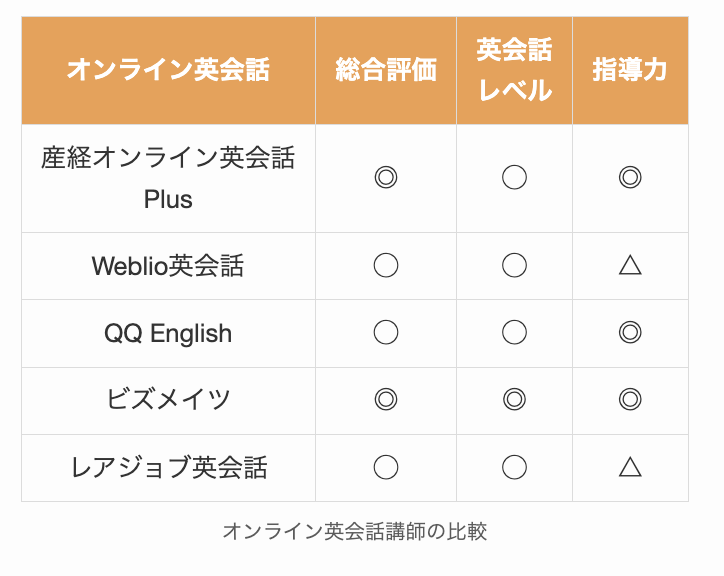Viewport: 724px width, 576px height.
Task: Select the Weblio英会話 row label
Action: (168, 266)
